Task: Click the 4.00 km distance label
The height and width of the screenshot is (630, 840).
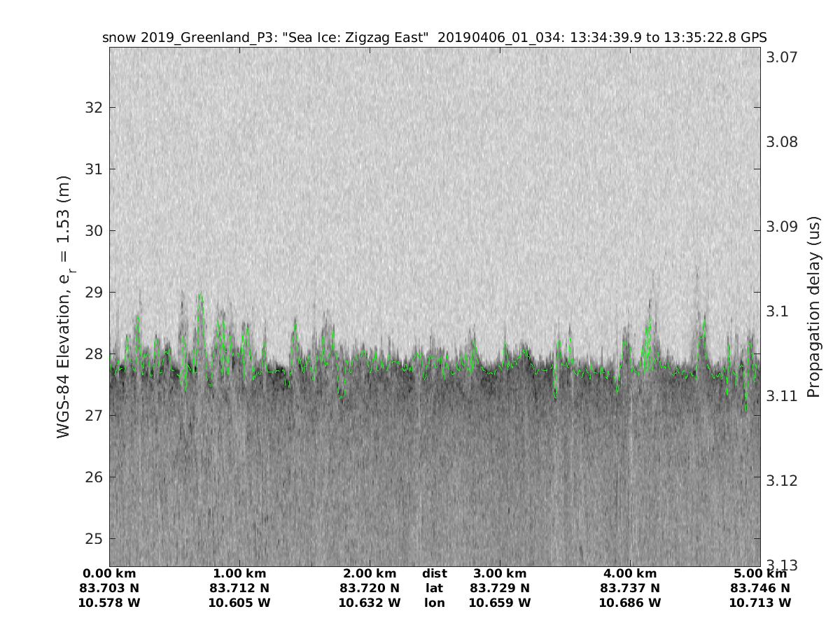Action: pos(629,575)
